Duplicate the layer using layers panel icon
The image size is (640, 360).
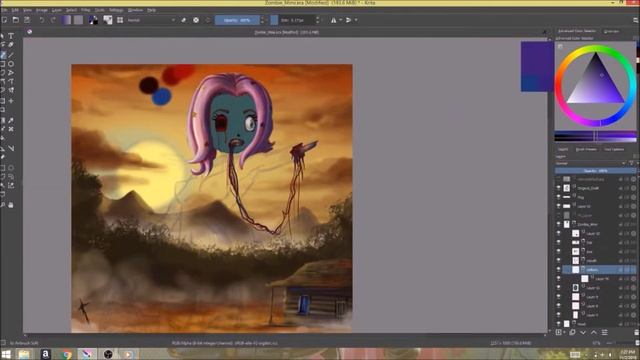[572, 332]
